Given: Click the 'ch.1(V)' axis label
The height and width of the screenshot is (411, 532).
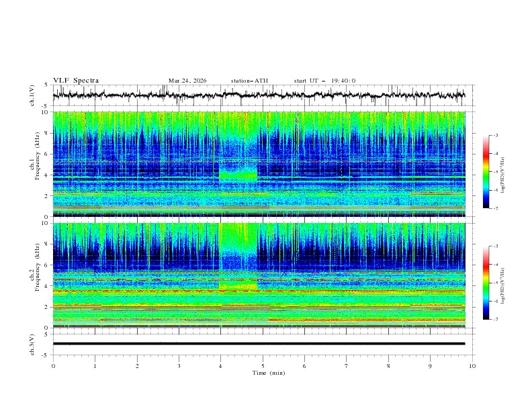Looking at the screenshot, I should coord(32,95).
